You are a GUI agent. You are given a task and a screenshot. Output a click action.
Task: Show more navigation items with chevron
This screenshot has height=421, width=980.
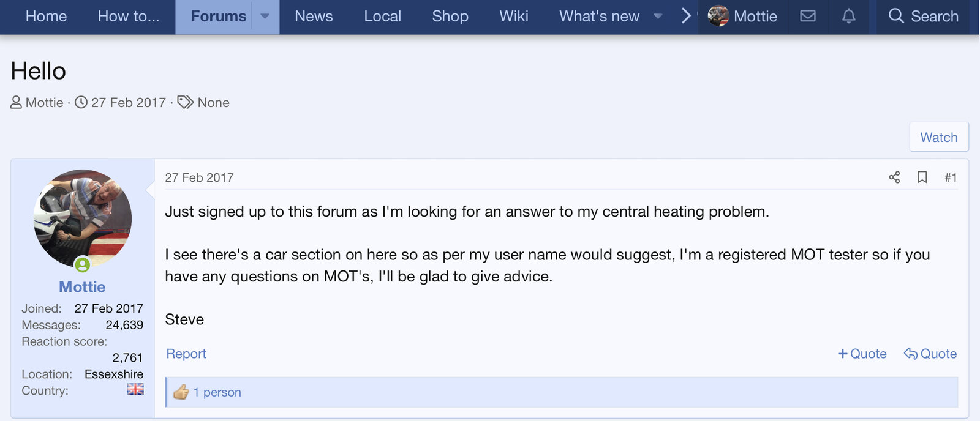pos(686,17)
